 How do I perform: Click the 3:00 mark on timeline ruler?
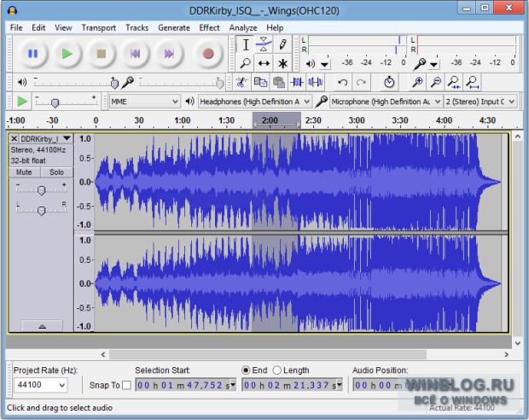point(357,120)
